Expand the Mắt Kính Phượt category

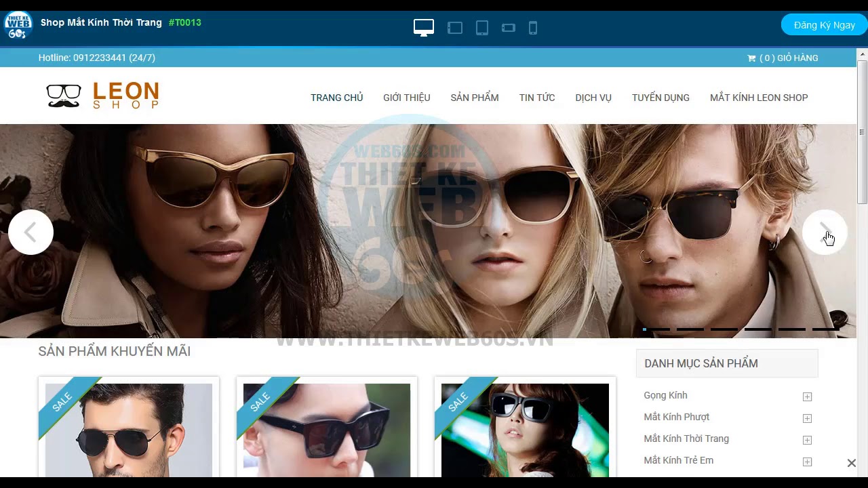pos(807,418)
